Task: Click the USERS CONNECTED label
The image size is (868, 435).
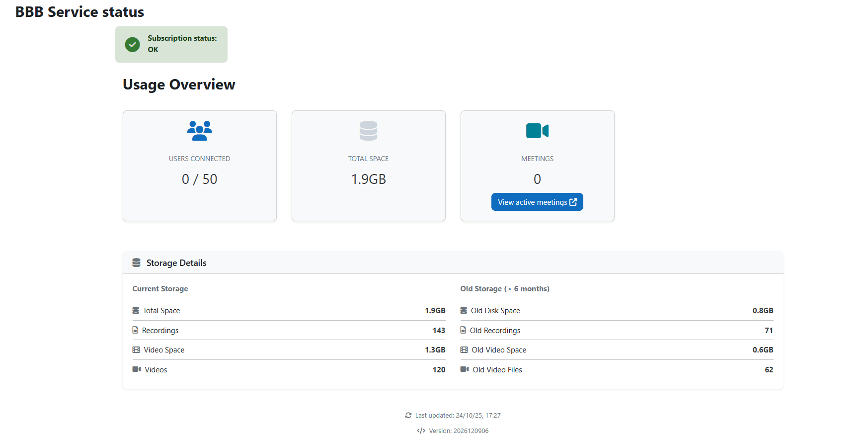Action: [199, 159]
